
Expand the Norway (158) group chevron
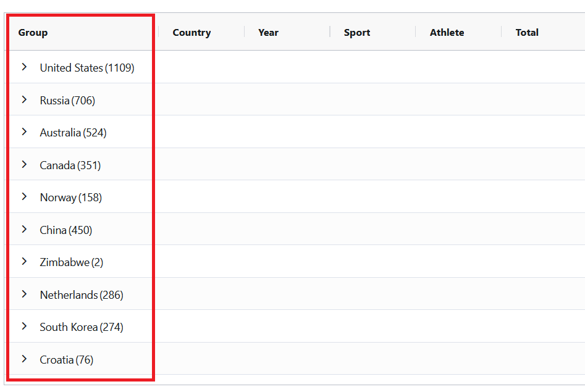tap(24, 196)
